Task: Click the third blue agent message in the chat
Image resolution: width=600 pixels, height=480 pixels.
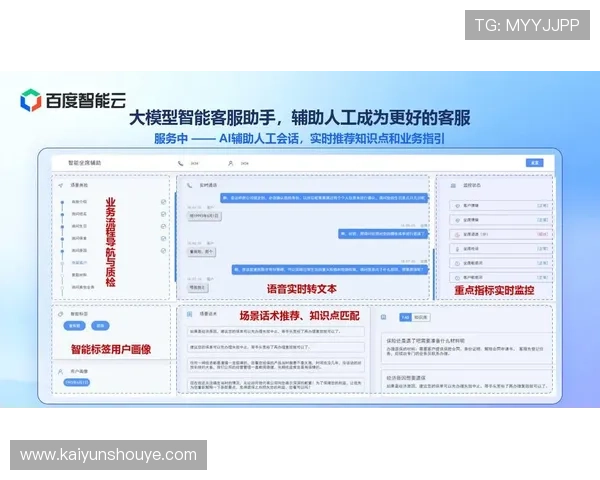Action: (329, 269)
